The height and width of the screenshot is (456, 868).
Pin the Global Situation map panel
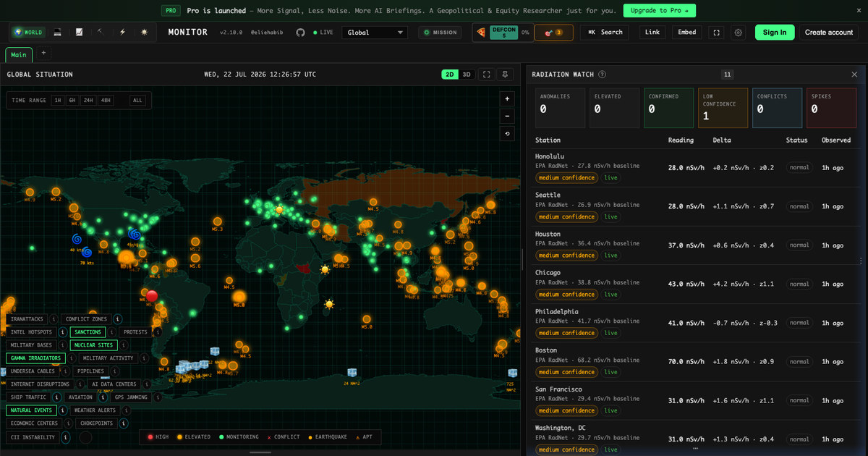tap(506, 75)
